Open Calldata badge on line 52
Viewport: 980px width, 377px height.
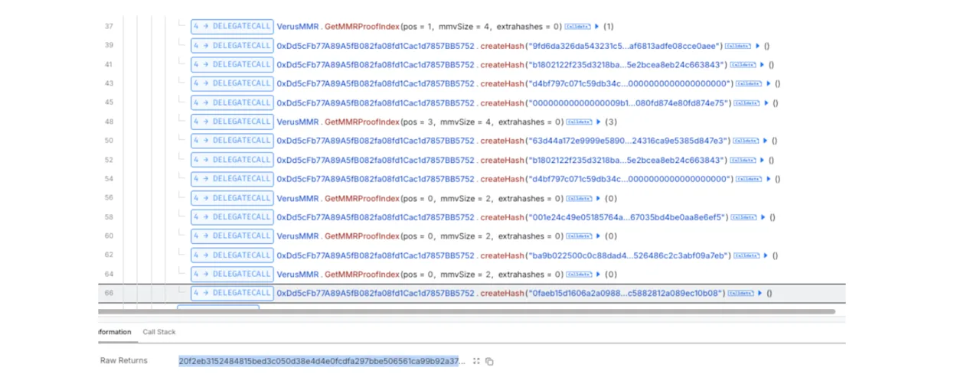742,160
